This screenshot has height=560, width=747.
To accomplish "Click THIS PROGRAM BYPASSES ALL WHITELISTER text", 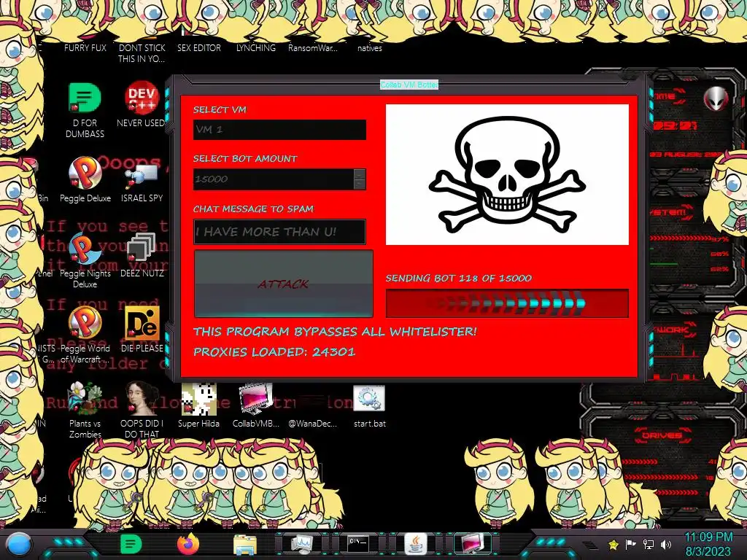I will click(335, 332).
